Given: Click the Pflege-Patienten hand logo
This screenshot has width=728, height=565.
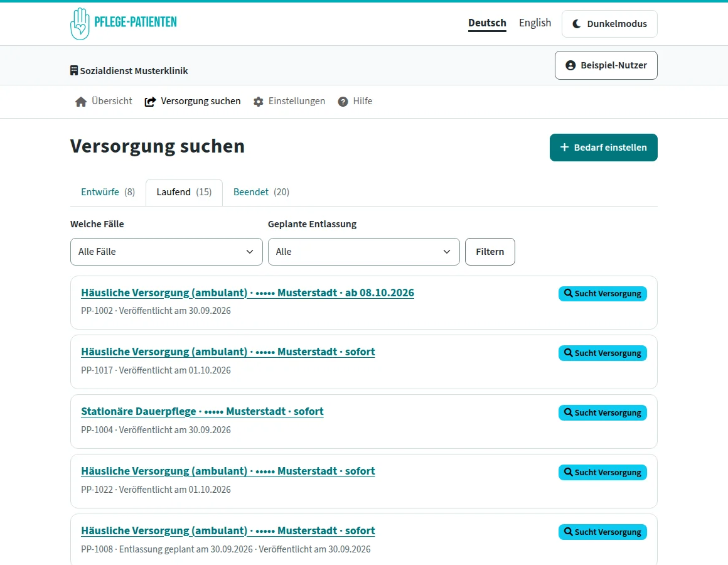Looking at the screenshot, I should click(x=80, y=24).
